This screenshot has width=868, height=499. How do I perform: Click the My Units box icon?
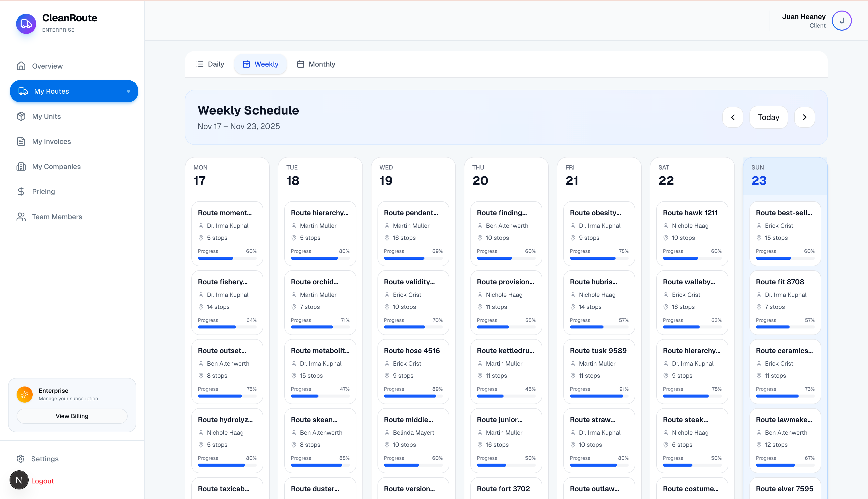[x=21, y=116]
